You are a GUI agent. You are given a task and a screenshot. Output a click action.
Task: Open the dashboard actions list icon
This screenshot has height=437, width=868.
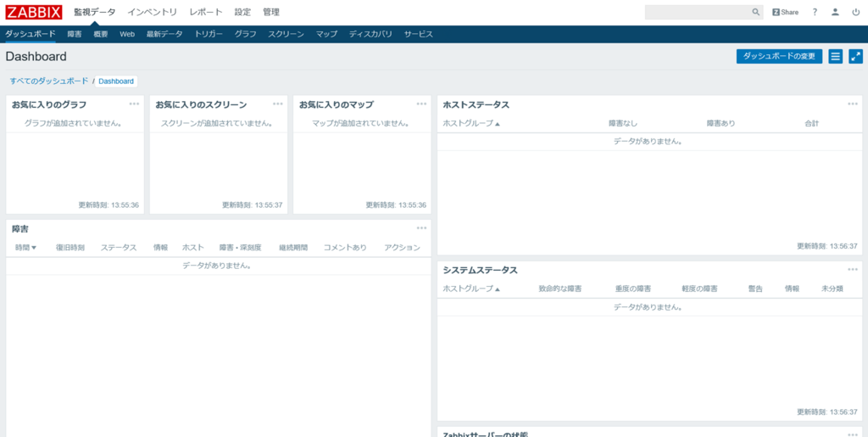835,56
